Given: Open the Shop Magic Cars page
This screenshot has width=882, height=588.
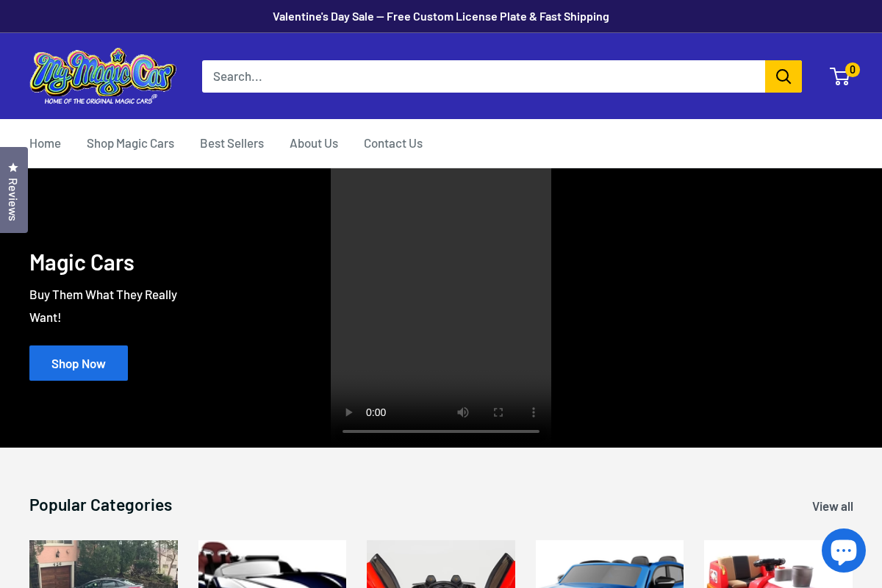Looking at the screenshot, I should coord(130,143).
